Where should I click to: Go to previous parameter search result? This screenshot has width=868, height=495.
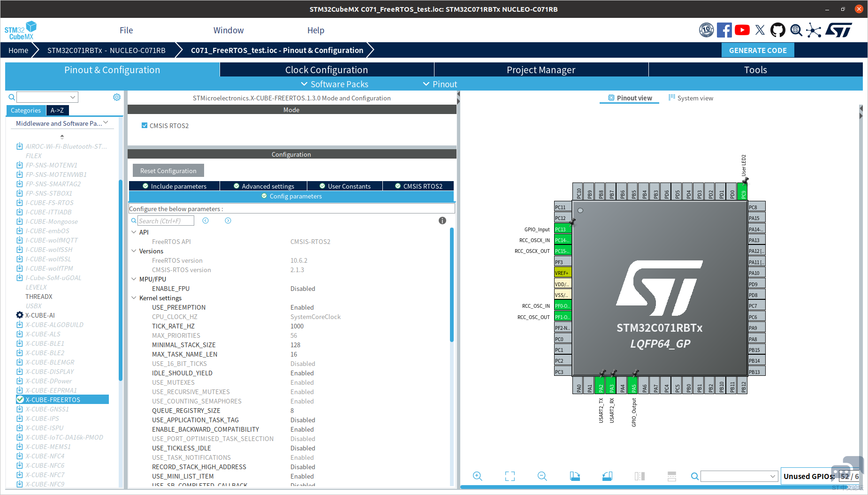tap(206, 221)
